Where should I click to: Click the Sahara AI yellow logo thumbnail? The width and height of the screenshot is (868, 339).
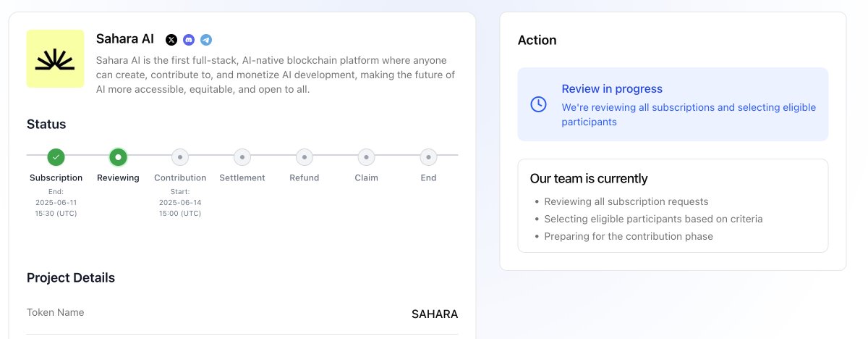point(56,59)
